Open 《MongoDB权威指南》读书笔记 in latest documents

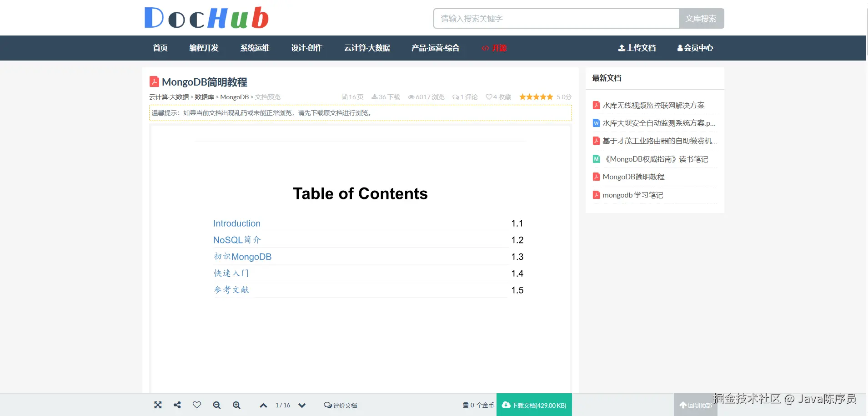(x=655, y=159)
